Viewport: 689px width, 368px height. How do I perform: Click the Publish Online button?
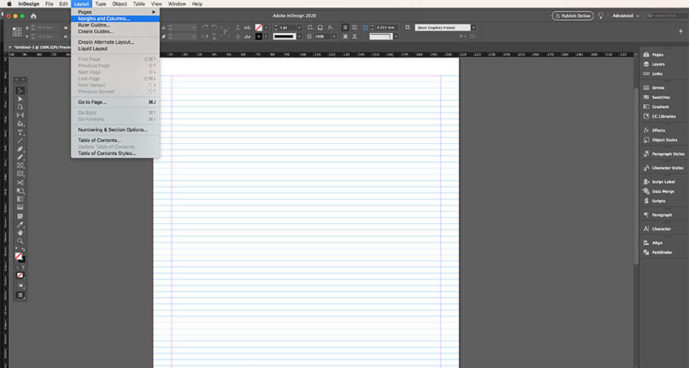[x=573, y=16]
